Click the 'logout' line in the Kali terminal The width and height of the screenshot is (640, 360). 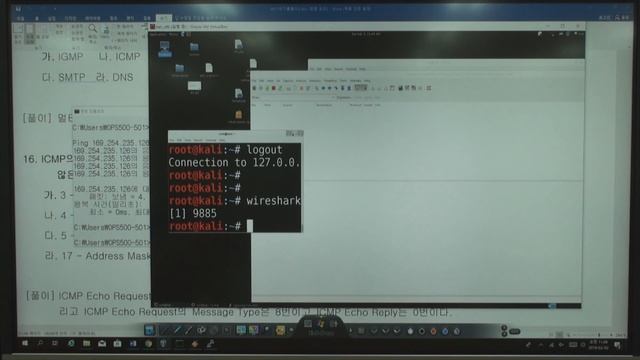225,149
